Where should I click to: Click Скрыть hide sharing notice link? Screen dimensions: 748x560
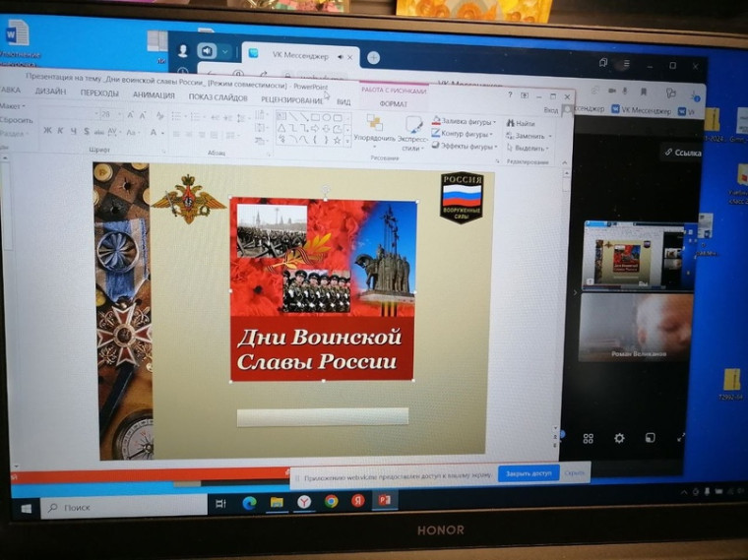(x=575, y=473)
